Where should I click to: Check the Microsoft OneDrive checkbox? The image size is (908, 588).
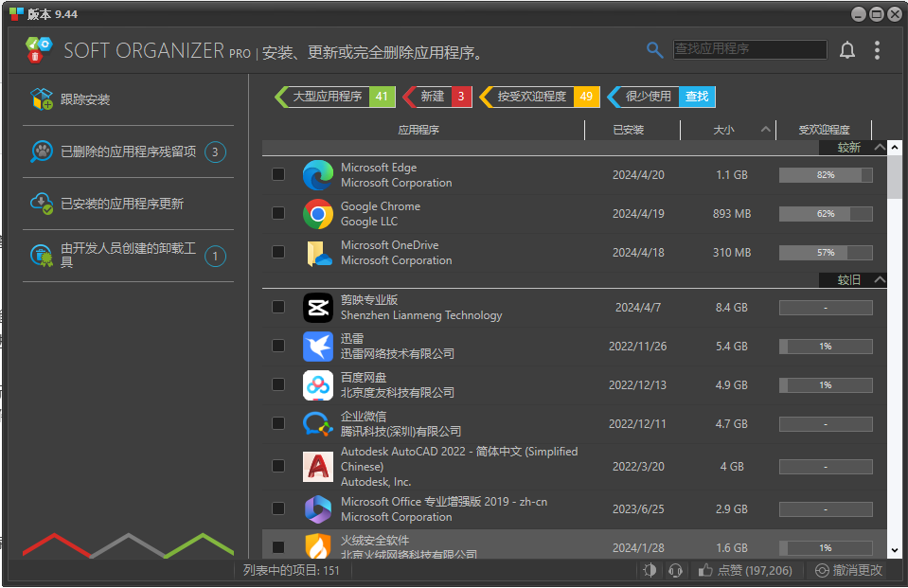pos(278,252)
